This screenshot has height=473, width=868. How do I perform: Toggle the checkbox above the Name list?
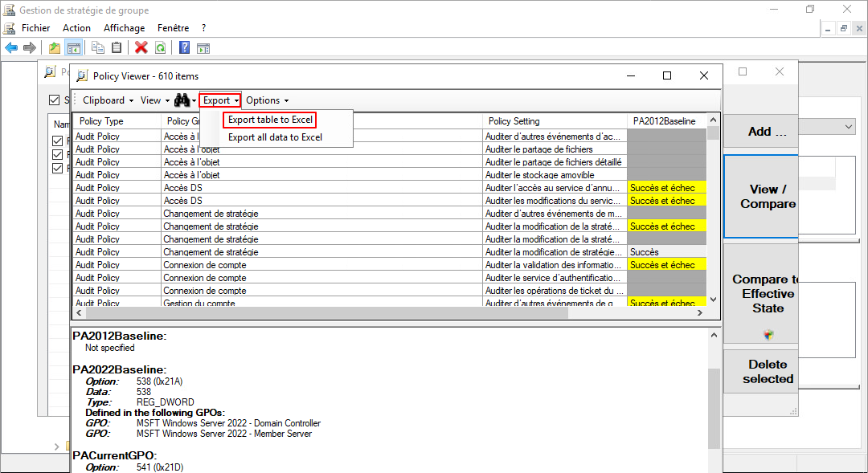click(54, 100)
